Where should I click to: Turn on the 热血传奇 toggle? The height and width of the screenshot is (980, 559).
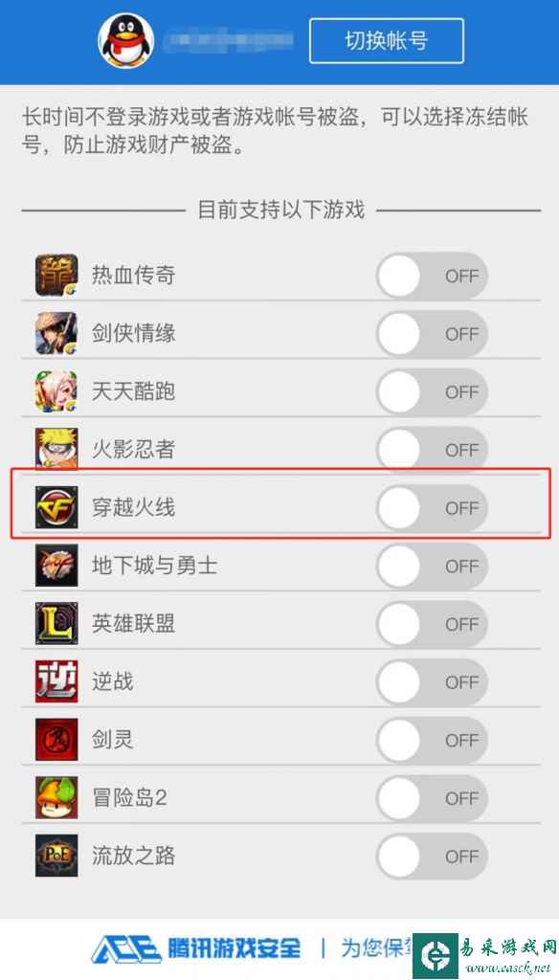coord(432,276)
